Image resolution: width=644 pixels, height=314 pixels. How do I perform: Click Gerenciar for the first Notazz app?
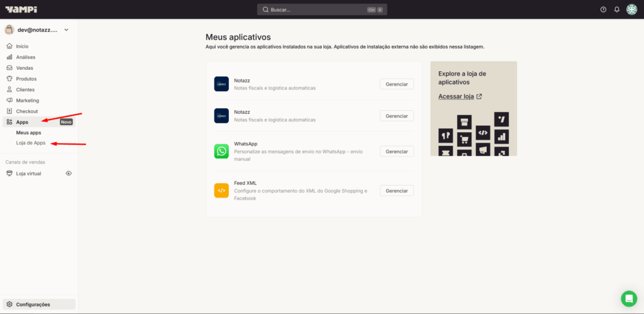click(397, 84)
